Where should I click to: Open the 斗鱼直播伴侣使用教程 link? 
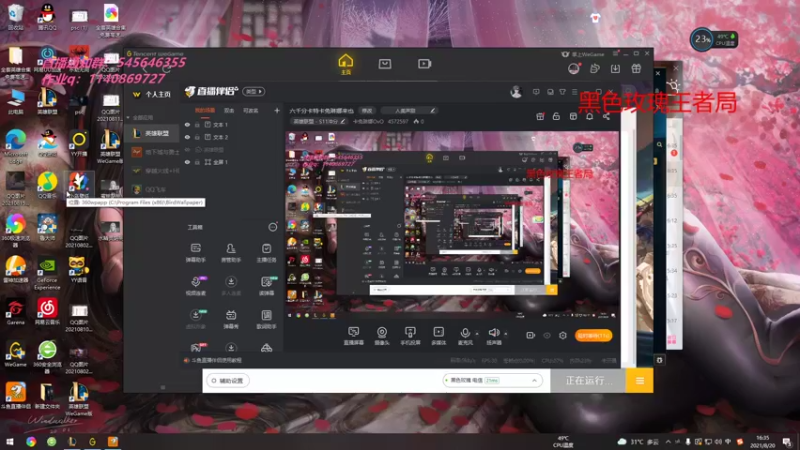pos(213,360)
